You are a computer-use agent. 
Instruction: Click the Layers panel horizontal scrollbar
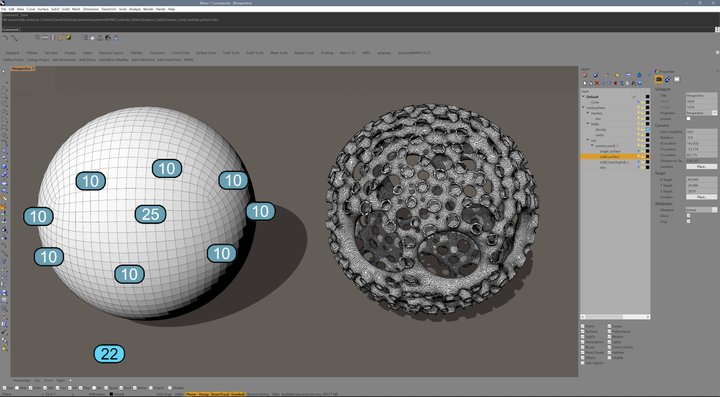click(x=615, y=317)
